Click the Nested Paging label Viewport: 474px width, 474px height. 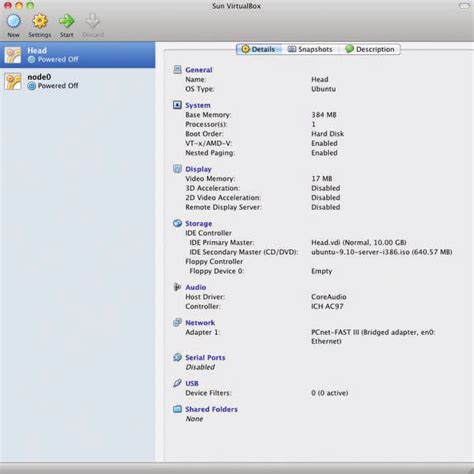pos(210,153)
